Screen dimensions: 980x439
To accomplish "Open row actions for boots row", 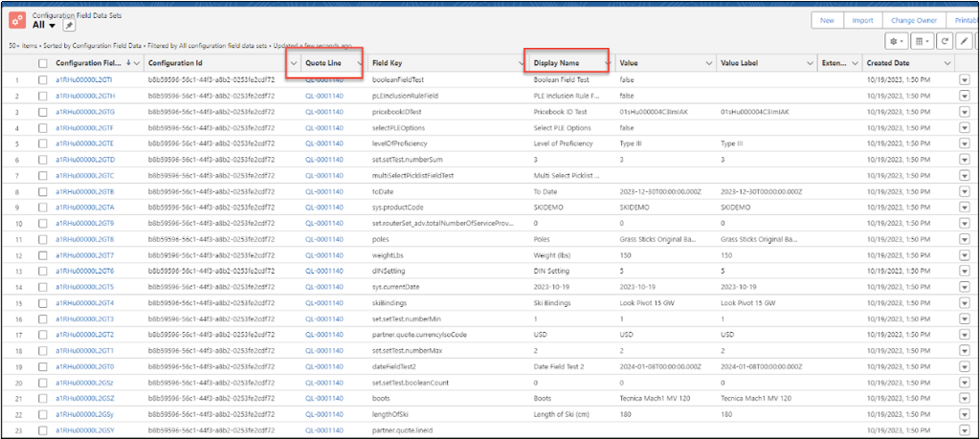I will pyautogui.click(x=964, y=399).
